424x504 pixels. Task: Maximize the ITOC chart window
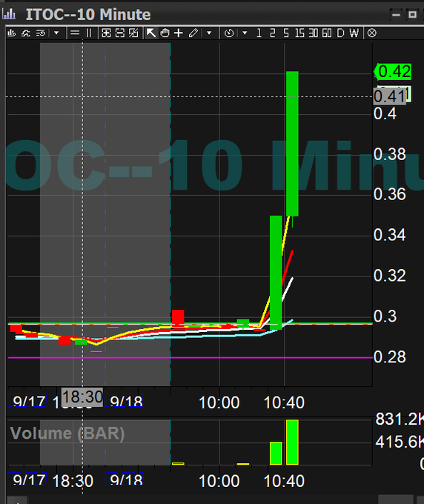412,15
